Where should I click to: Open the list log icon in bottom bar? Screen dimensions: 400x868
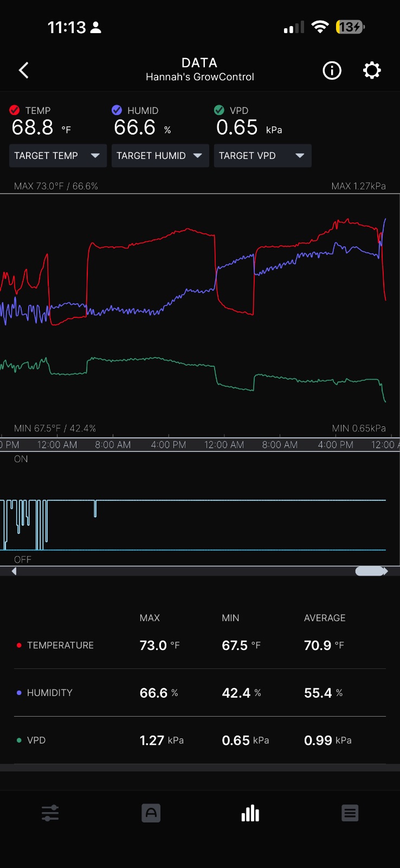click(350, 813)
